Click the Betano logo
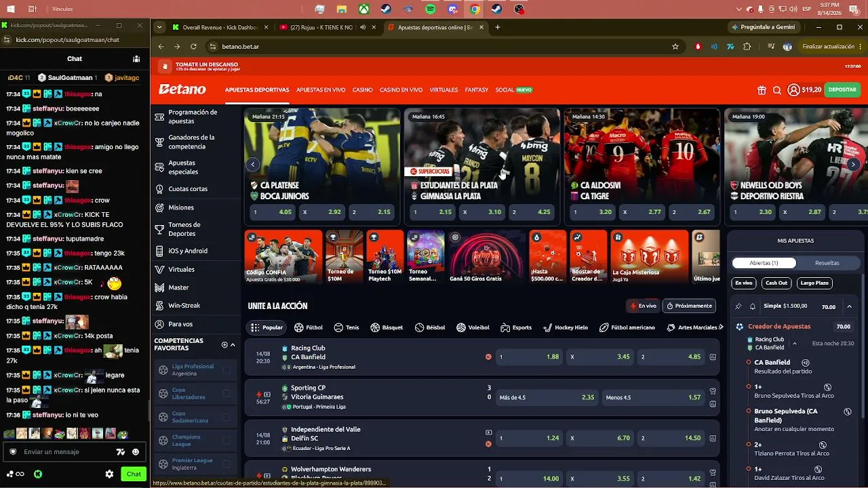The height and width of the screenshot is (488, 868). pos(182,89)
